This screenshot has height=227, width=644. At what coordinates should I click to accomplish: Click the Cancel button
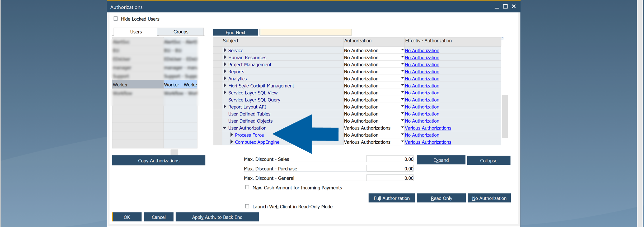pos(159,217)
